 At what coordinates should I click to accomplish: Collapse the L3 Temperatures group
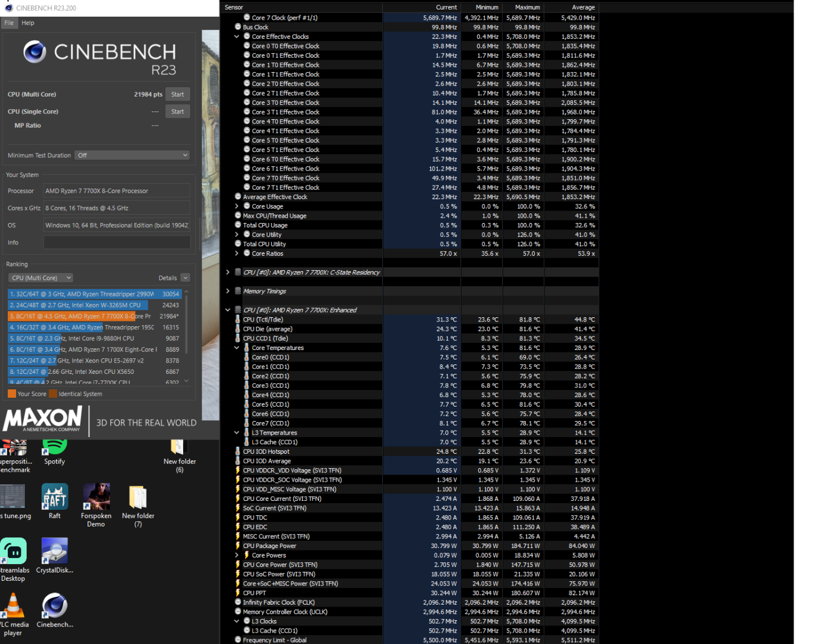click(x=237, y=432)
